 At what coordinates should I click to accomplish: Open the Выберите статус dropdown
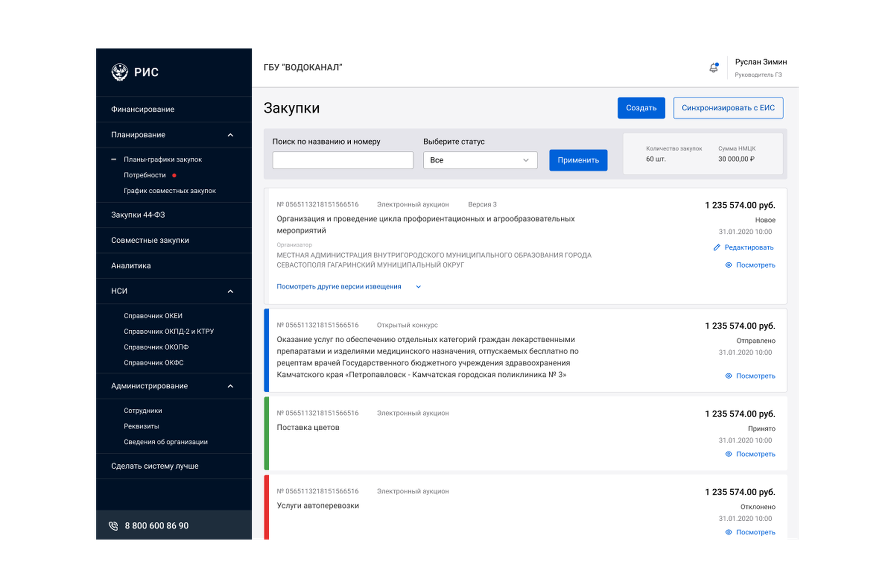[480, 160]
